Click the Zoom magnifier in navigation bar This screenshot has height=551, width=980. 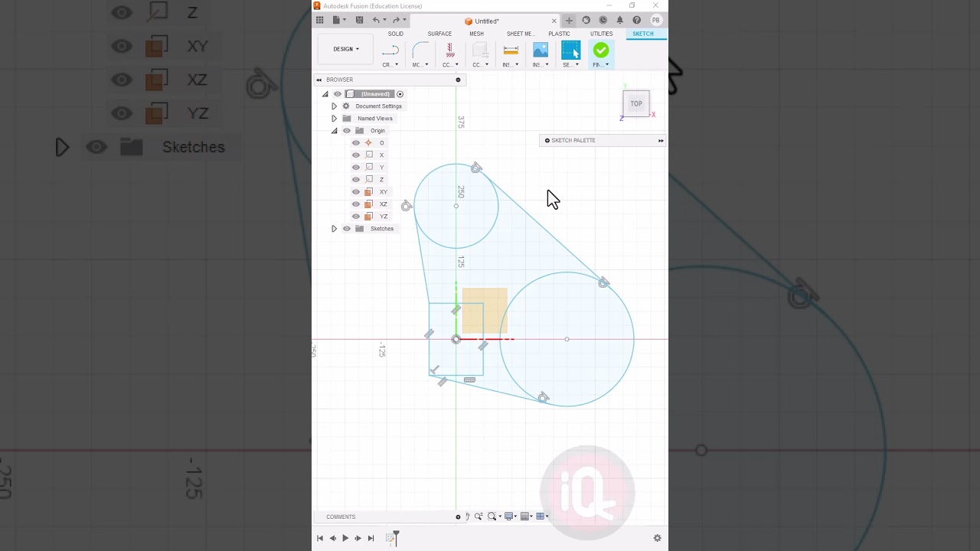[479, 517]
